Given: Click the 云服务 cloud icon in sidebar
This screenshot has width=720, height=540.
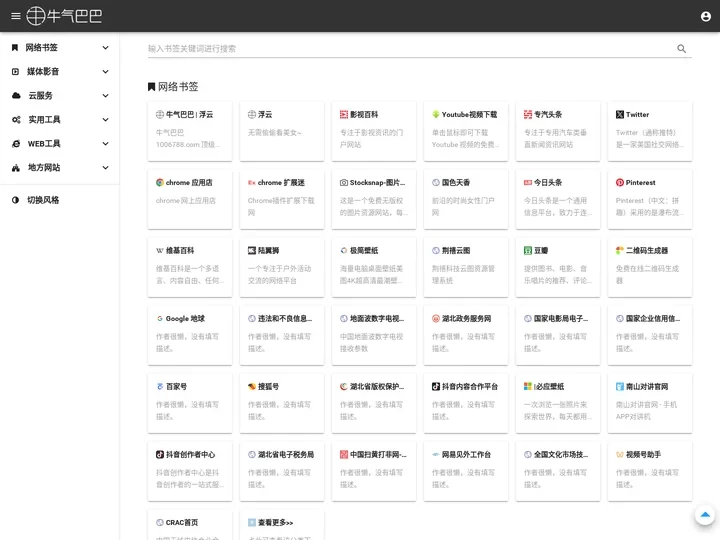Looking at the screenshot, I should [16, 96].
